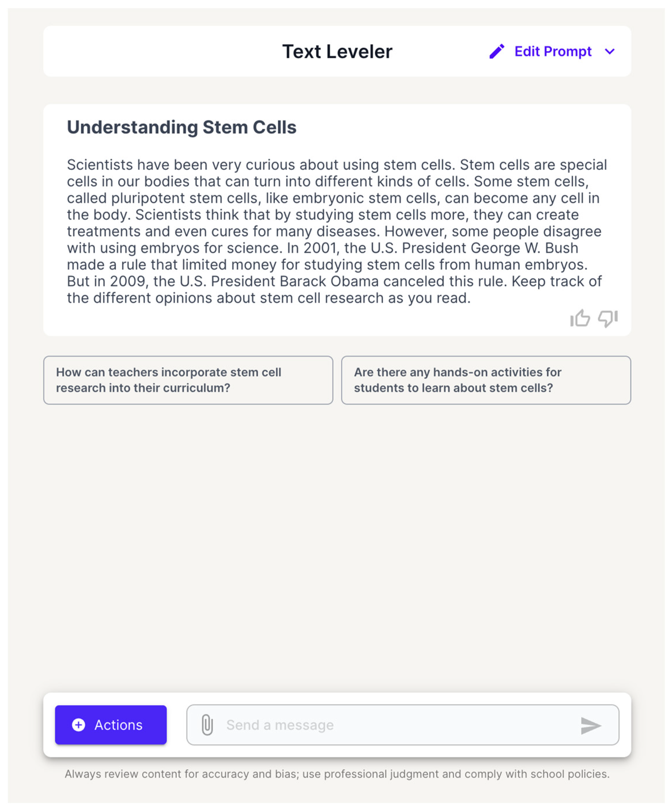Open the Actions menu button
The width and height of the screenshot is (672, 811).
pos(111,725)
